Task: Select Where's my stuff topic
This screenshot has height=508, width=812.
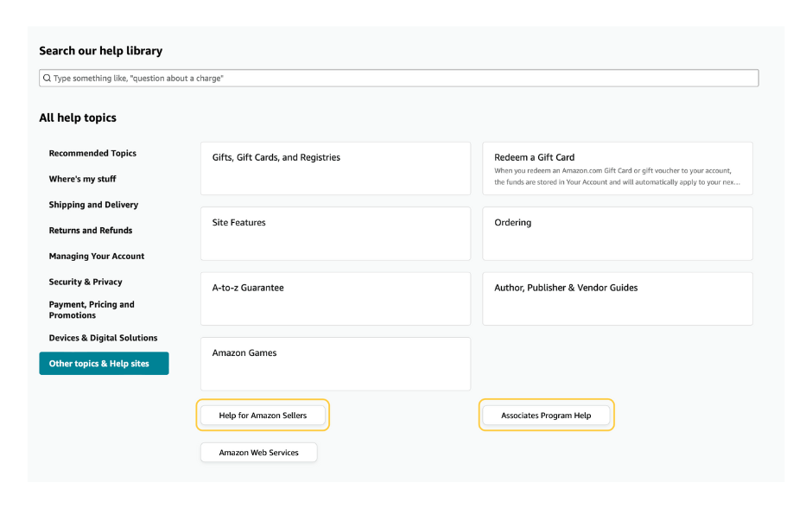Action: click(82, 179)
